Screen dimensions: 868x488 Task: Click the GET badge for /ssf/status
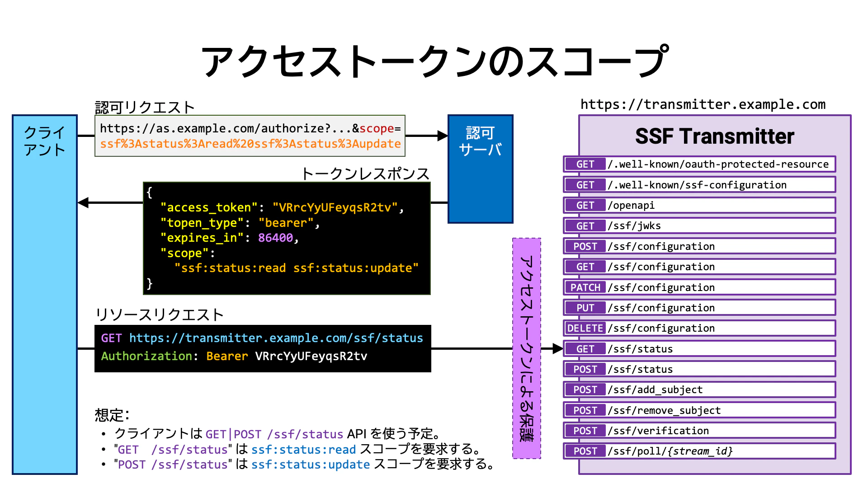pyautogui.click(x=585, y=349)
